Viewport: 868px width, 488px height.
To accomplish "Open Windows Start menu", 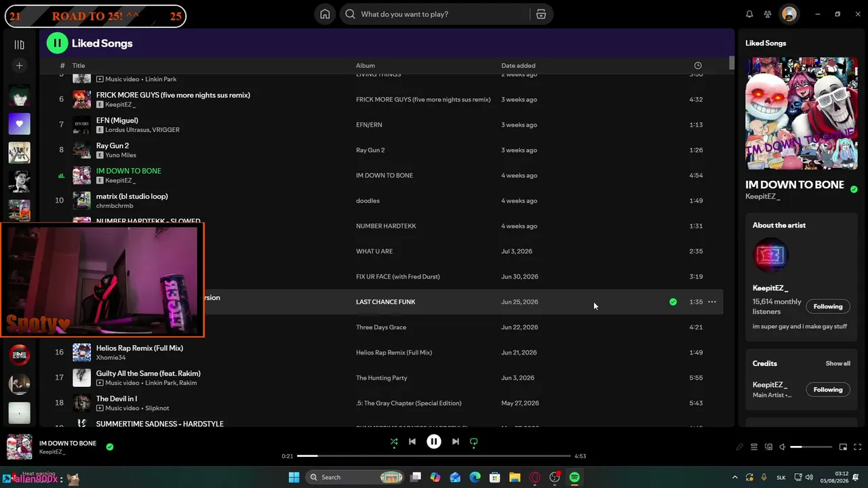I will click(x=294, y=478).
